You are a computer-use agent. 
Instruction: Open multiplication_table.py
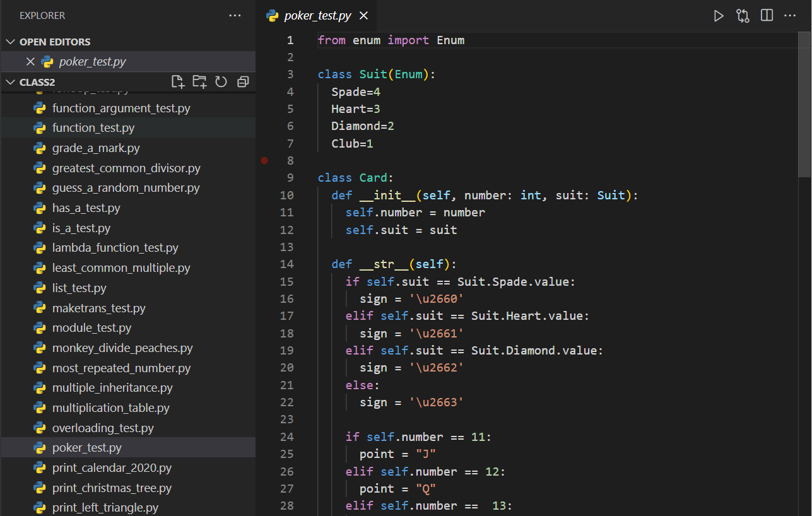[127, 408]
